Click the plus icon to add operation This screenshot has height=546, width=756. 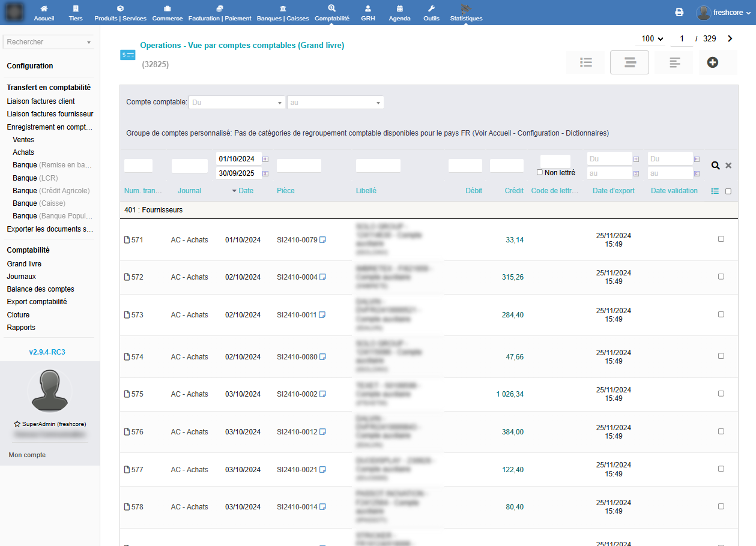[712, 62]
